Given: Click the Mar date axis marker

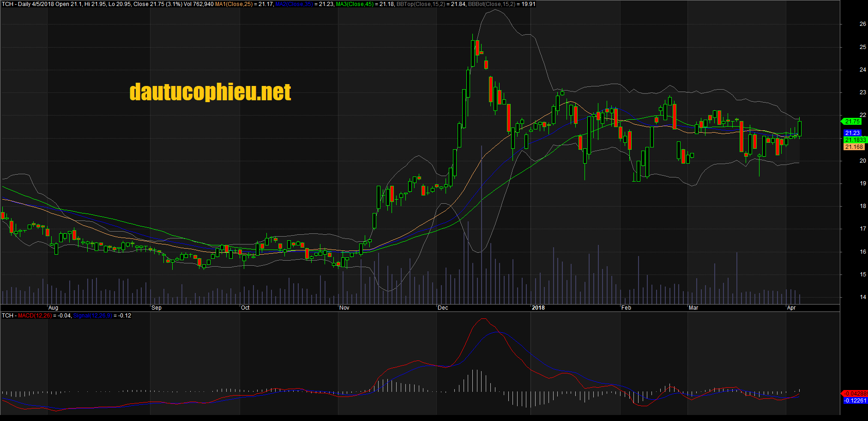Looking at the screenshot, I should pyautogui.click(x=693, y=308).
